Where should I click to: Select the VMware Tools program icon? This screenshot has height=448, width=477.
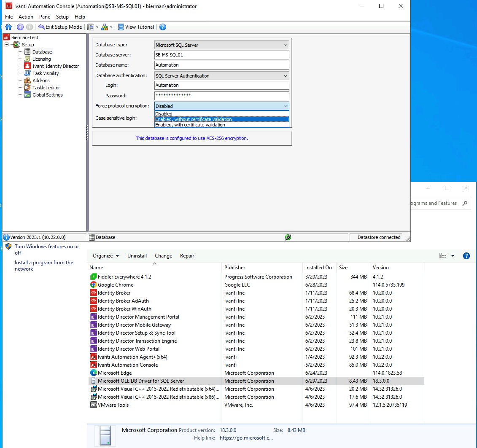[x=93, y=405]
